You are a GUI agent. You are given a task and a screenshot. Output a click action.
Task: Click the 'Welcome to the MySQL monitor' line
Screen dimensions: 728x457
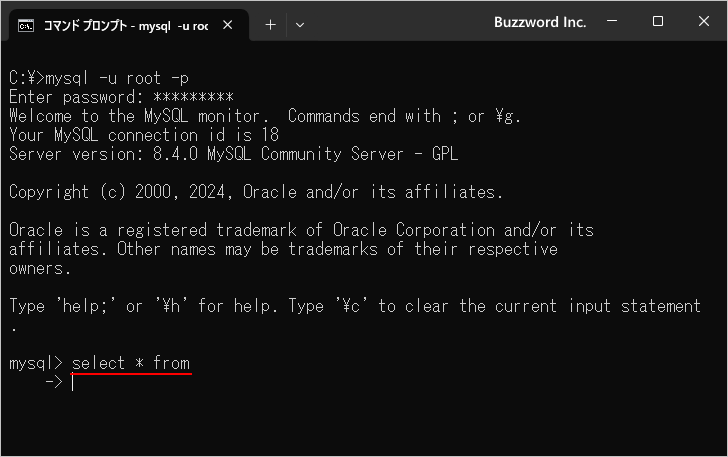[x=265, y=116]
